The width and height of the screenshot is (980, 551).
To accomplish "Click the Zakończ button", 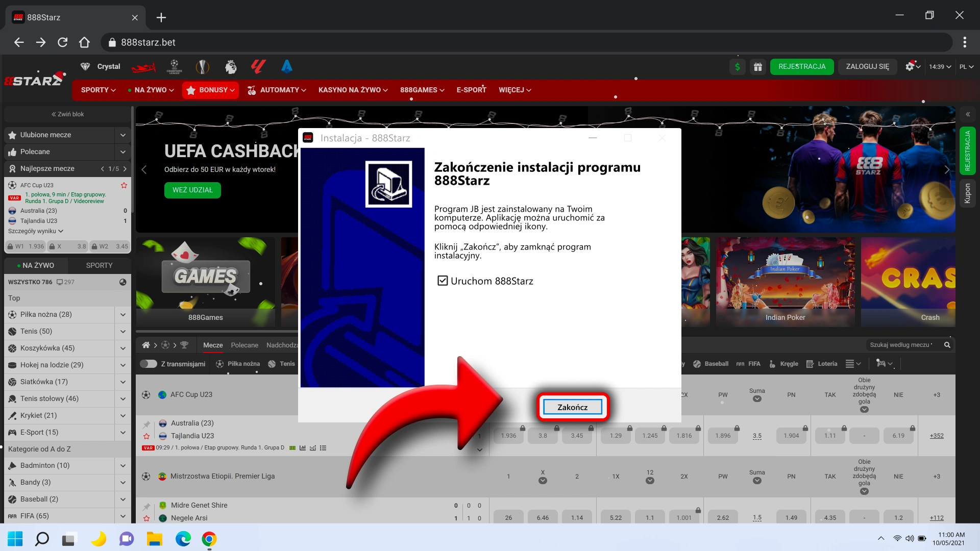I will pyautogui.click(x=572, y=407).
